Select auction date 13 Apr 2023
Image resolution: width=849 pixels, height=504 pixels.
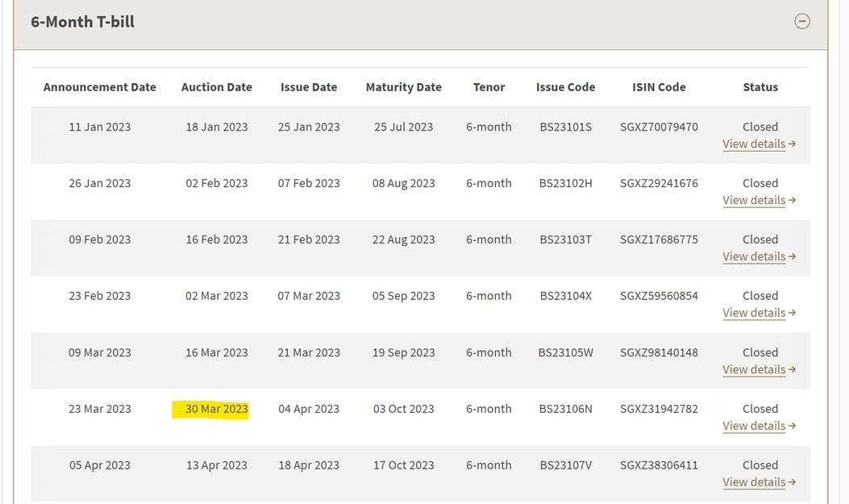point(217,465)
